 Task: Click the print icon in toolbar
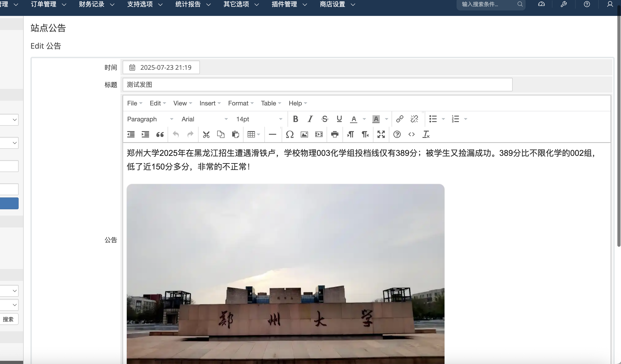335,134
